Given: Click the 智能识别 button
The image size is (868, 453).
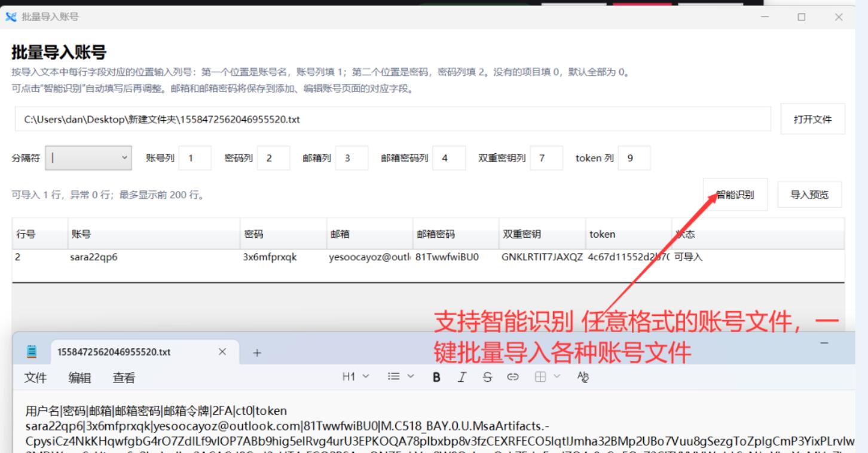Looking at the screenshot, I should (x=735, y=194).
